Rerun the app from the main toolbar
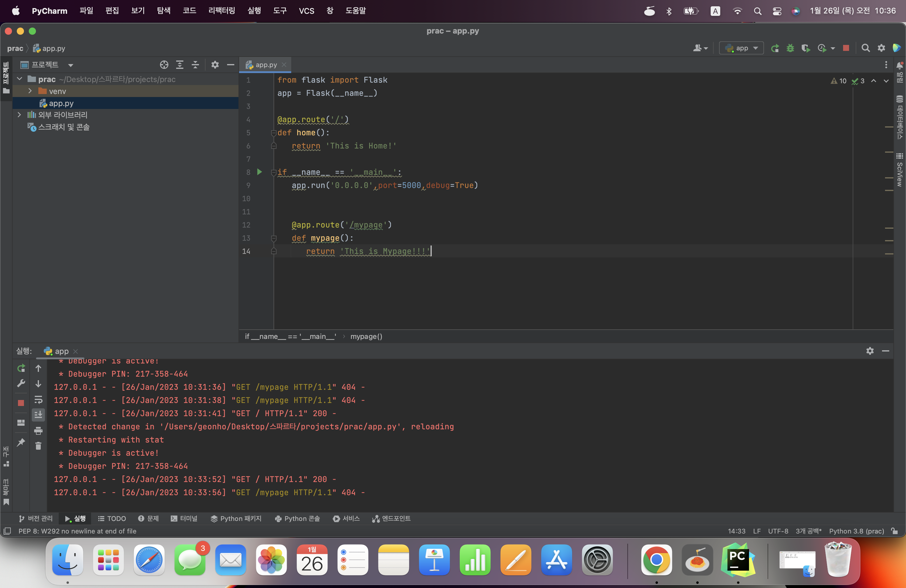 [x=775, y=48]
